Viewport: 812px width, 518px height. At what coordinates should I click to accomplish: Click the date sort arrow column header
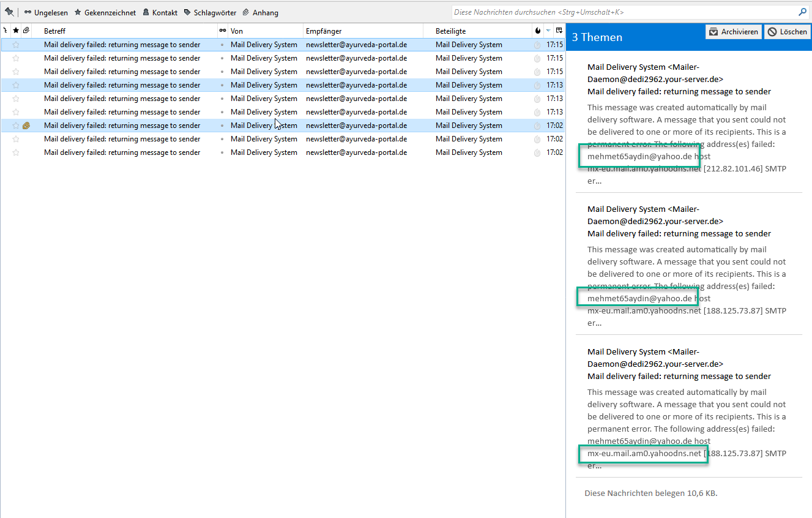coord(548,31)
